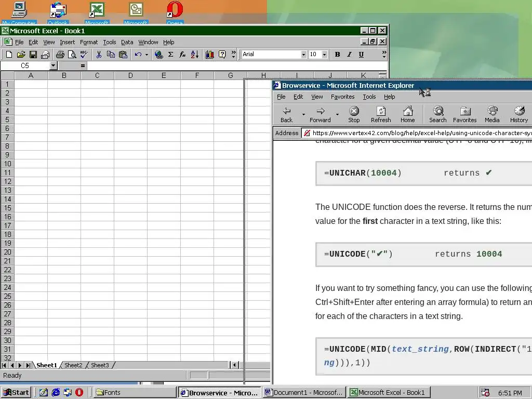Open the Windows Start button

[x=16, y=393]
